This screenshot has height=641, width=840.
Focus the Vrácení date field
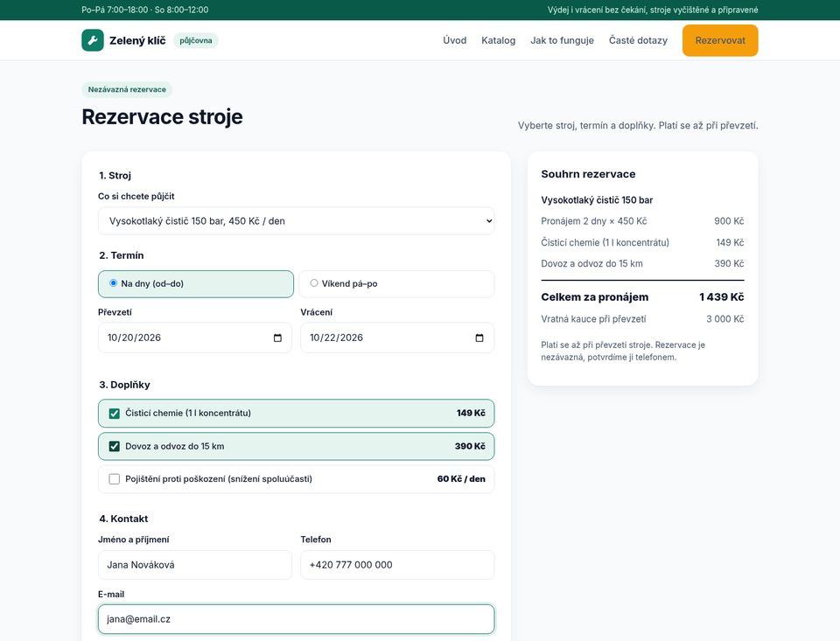point(397,338)
